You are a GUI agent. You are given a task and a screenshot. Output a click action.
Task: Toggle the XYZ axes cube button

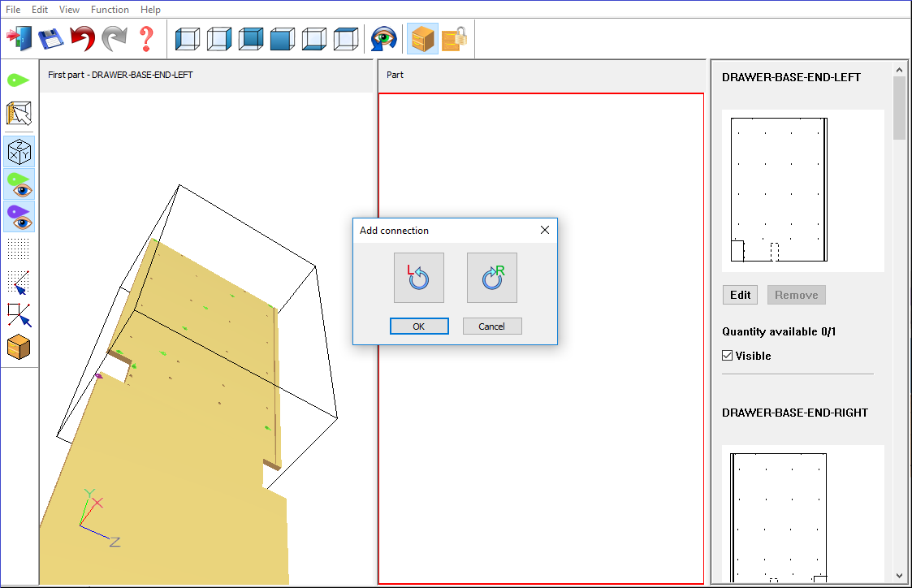coord(19,152)
